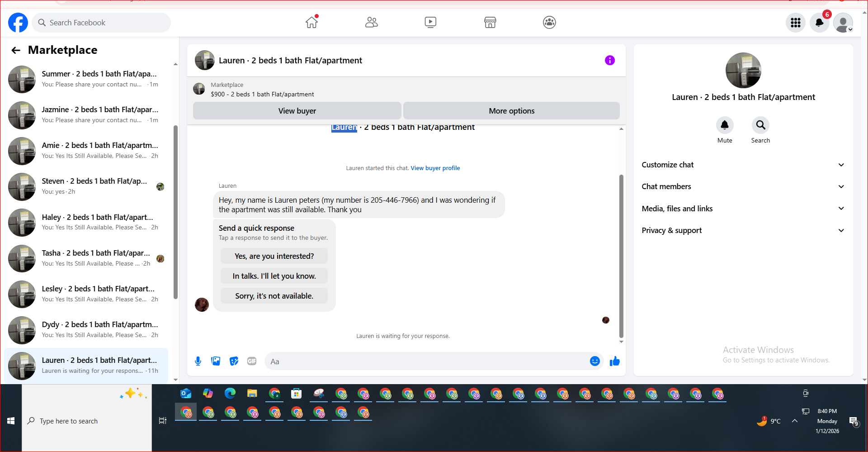Open the Windows action center notifications icon

tap(854, 422)
